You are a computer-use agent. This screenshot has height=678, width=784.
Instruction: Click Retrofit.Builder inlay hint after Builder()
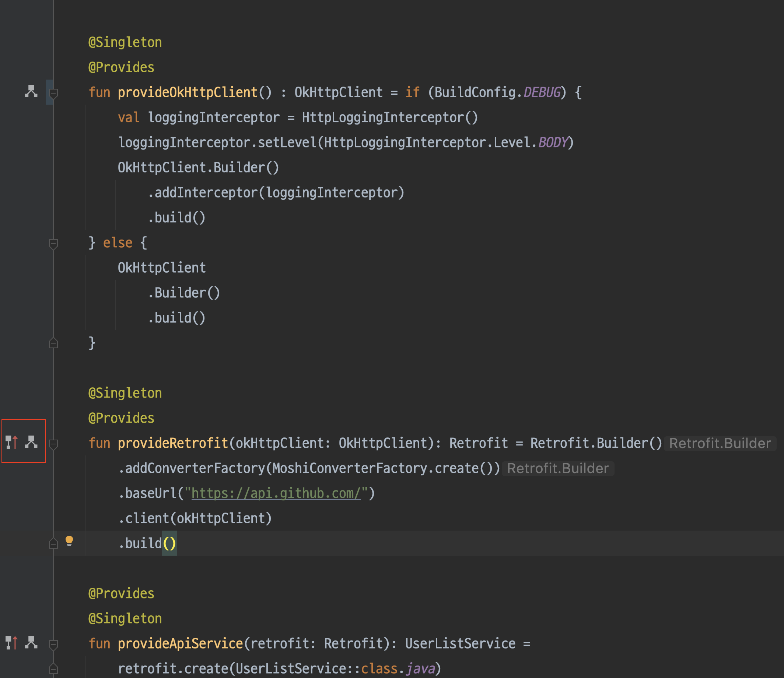(x=719, y=443)
